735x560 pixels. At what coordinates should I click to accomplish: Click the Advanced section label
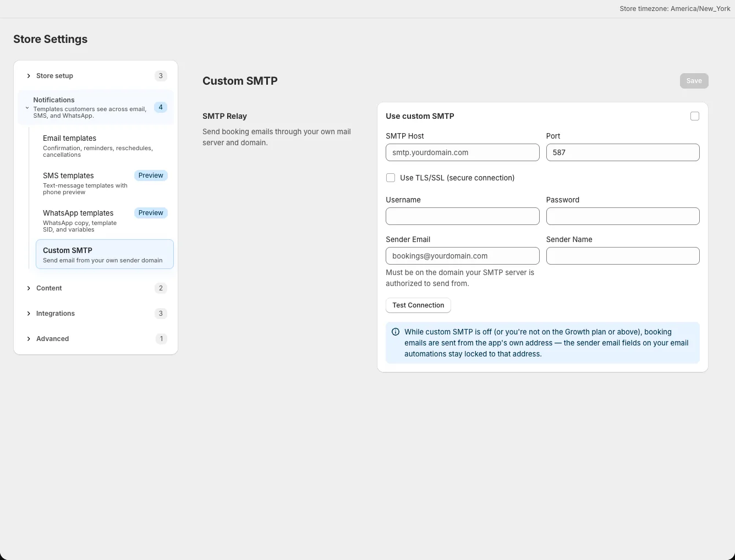(52, 339)
